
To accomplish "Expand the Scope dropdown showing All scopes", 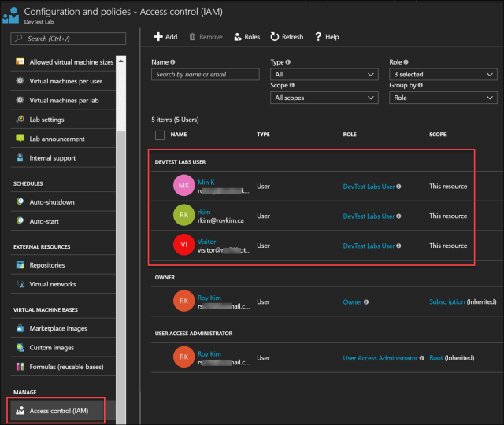I will tap(323, 98).
